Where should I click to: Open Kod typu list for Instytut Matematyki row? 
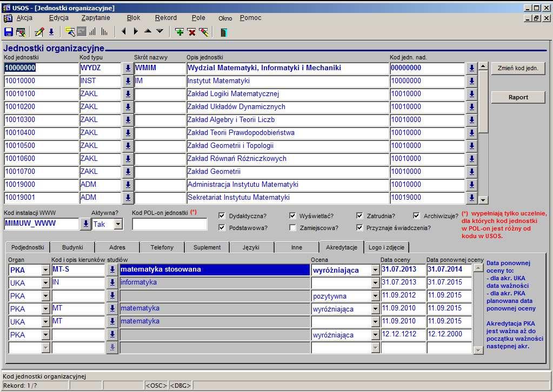click(128, 82)
